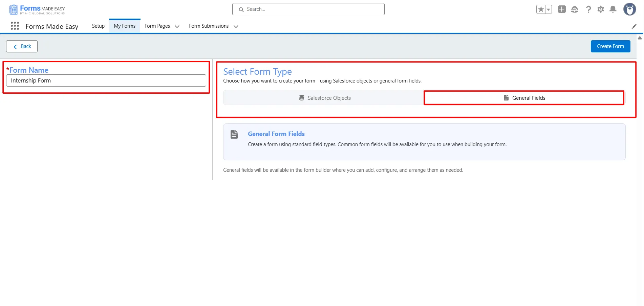
Task: Select the General Fields form type
Action: [x=524, y=98]
